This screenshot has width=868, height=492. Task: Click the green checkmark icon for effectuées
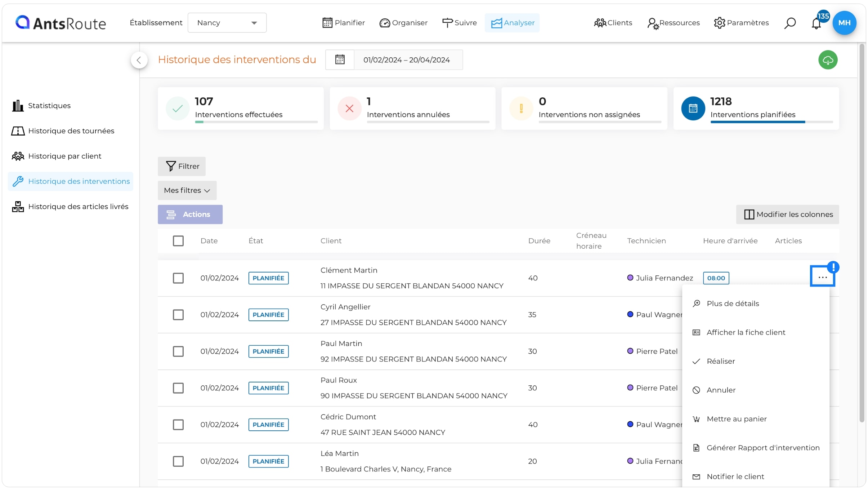pyautogui.click(x=178, y=108)
